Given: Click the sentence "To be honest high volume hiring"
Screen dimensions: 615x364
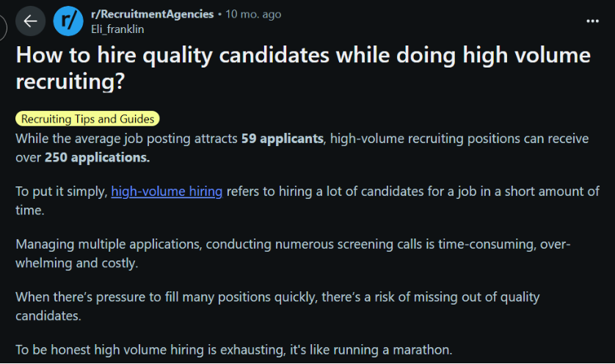Looking at the screenshot, I should point(234,349).
